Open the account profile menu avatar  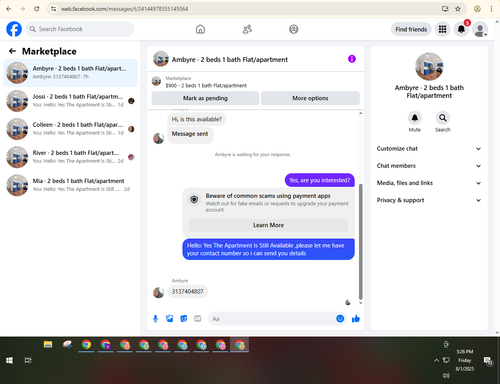coord(480,29)
